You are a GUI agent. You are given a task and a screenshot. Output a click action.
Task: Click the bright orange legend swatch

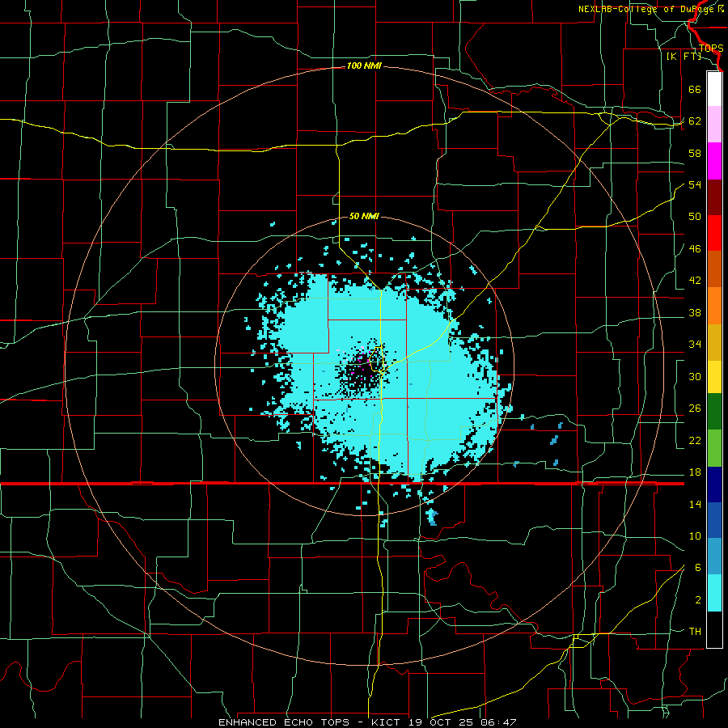tap(714, 306)
